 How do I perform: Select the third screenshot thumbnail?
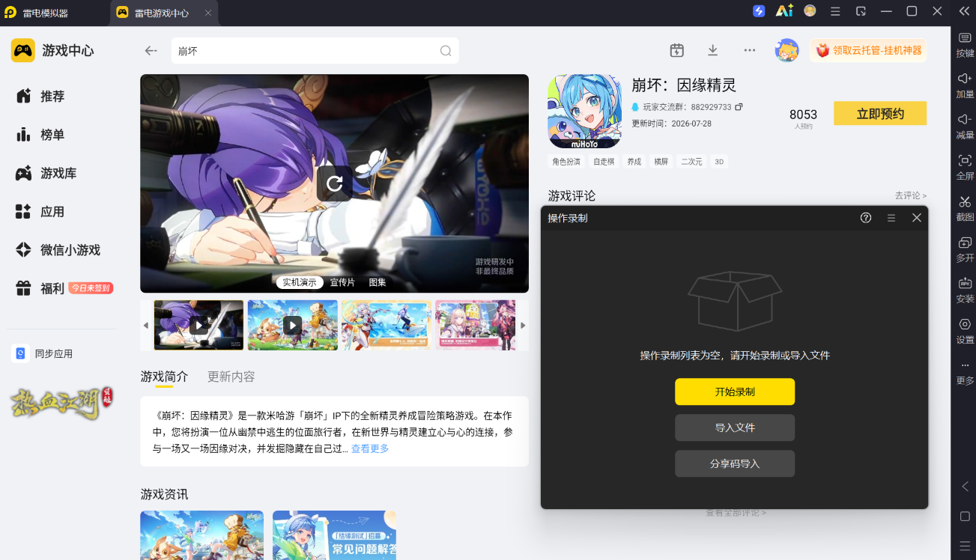click(387, 325)
